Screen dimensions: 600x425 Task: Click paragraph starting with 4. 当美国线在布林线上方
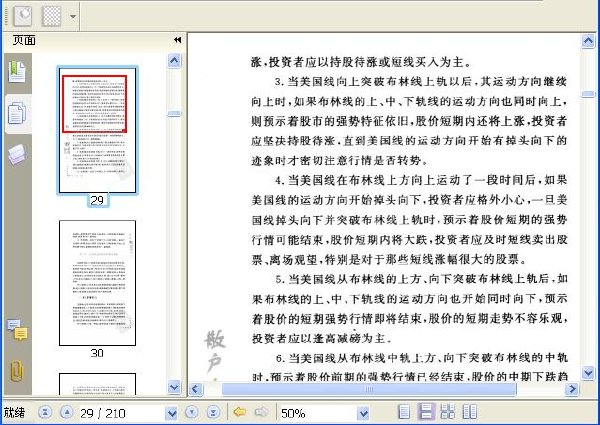point(409,220)
